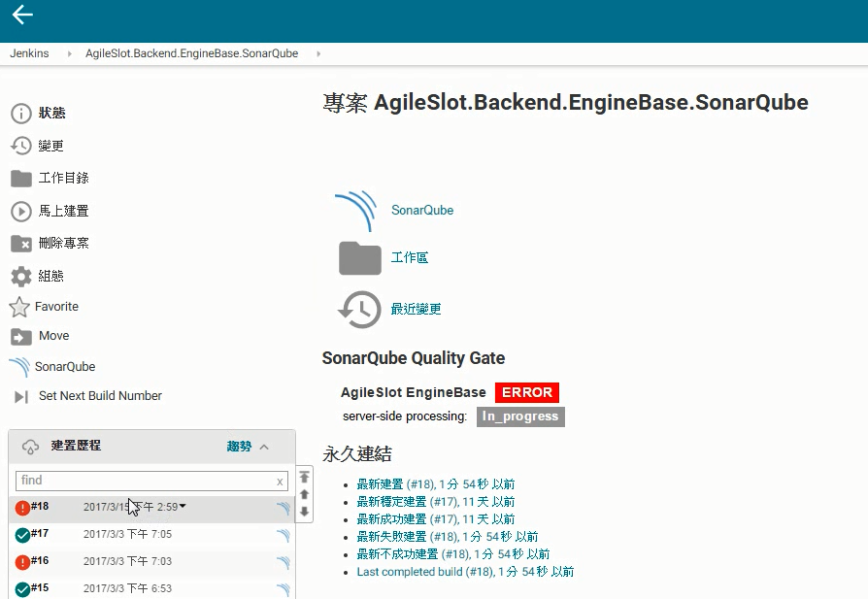Collapse the 建置歷程 panel with chevron
This screenshot has width=868, height=599.
[264, 447]
